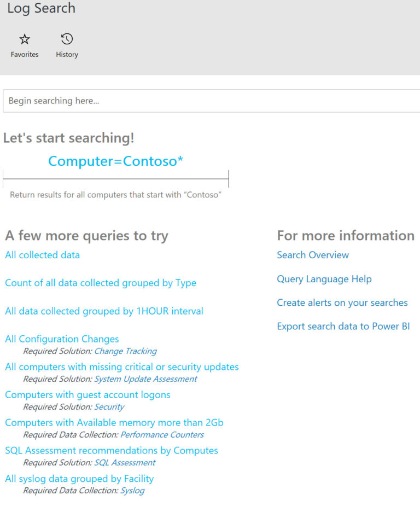
Task: Run the Available memory more than 2Gb query
Action: (x=114, y=423)
